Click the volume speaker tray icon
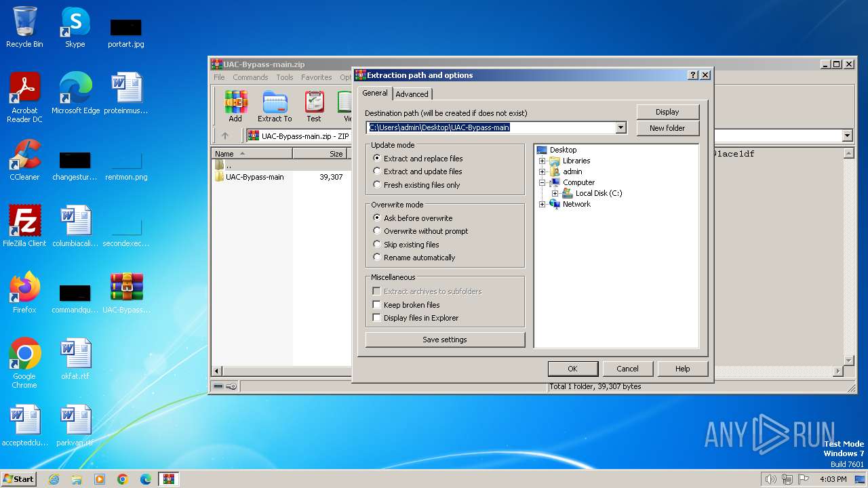The height and width of the screenshot is (488, 868). [x=771, y=479]
